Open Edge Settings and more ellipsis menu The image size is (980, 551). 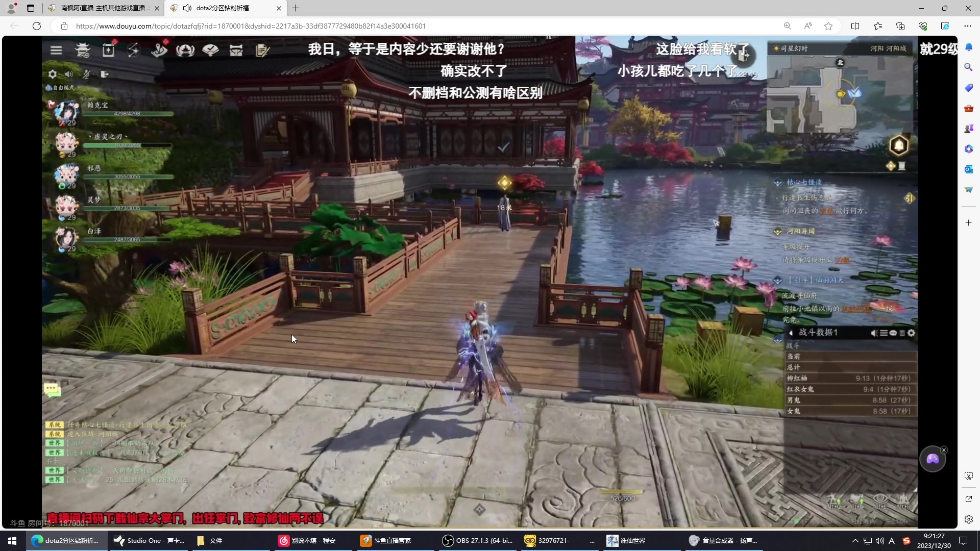[967, 26]
